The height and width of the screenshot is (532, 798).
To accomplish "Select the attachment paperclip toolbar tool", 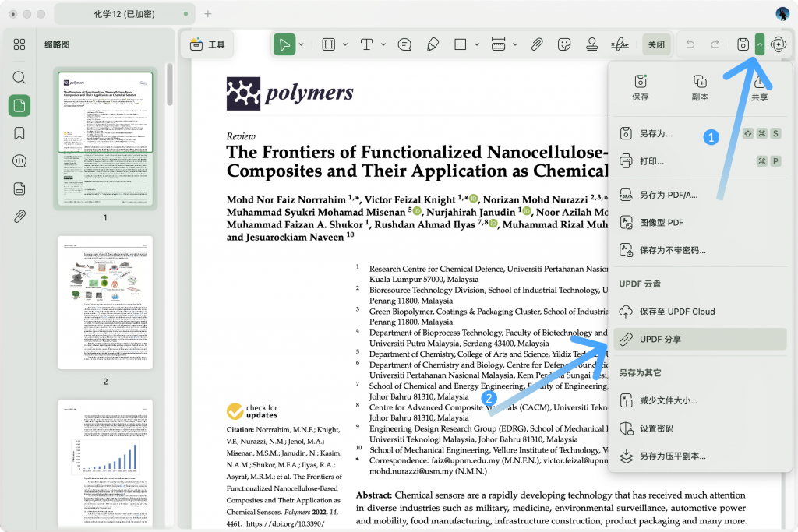I will click(x=537, y=44).
